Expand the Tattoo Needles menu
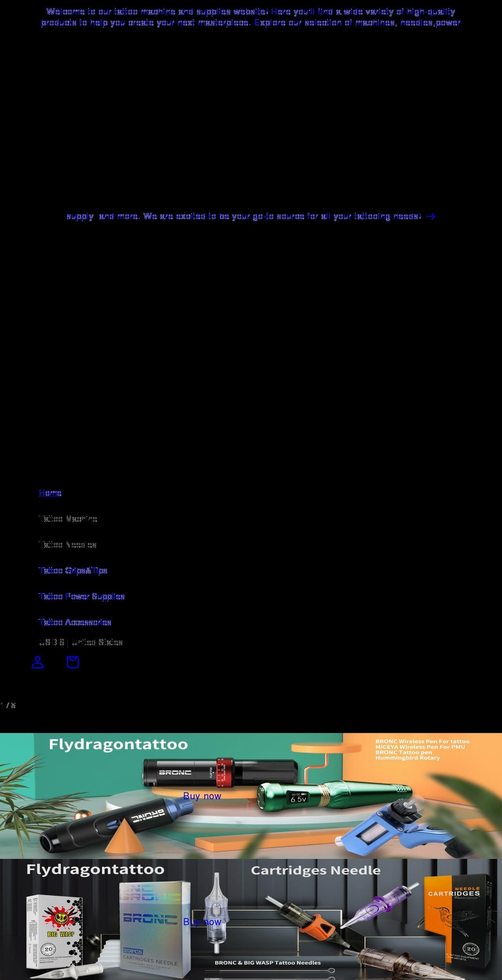Screen dimensions: 502x980 click(x=67, y=545)
